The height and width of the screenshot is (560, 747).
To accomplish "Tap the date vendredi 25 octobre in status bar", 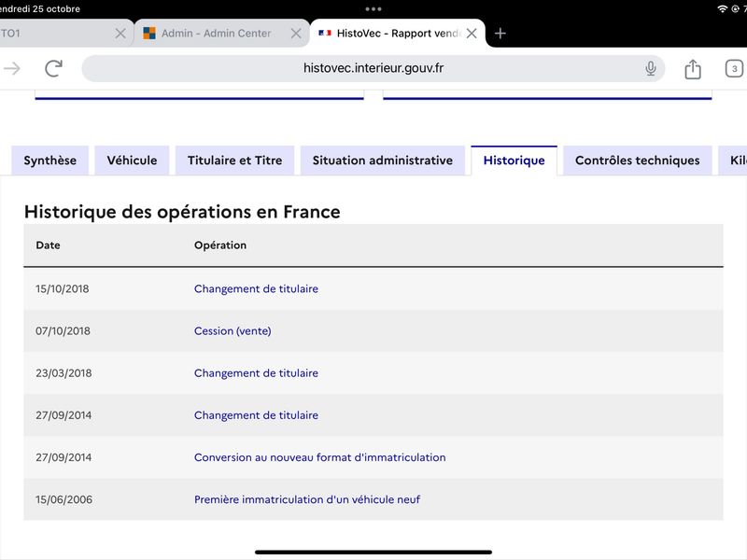I will pyautogui.click(x=40, y=8).
